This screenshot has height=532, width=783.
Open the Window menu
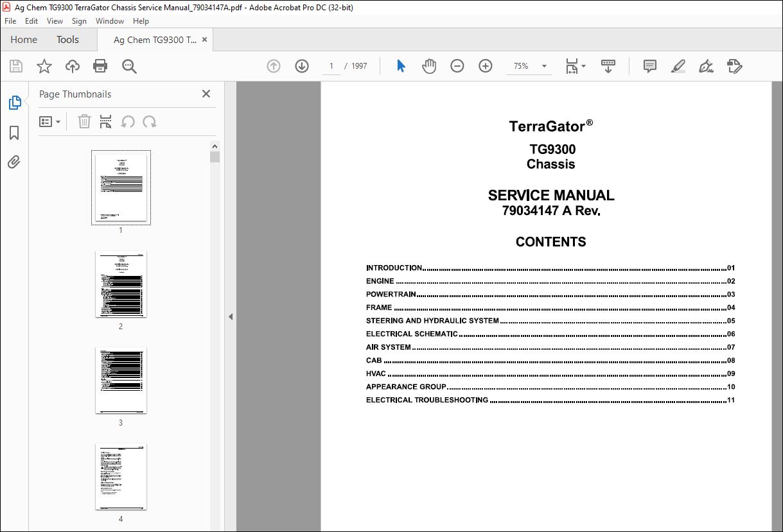tap(110, 21)
